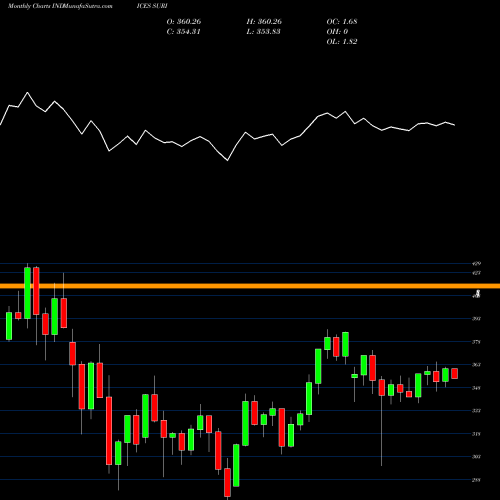Click the white indicator line's final point
The image size is (500, 500).
coord(454,125)
